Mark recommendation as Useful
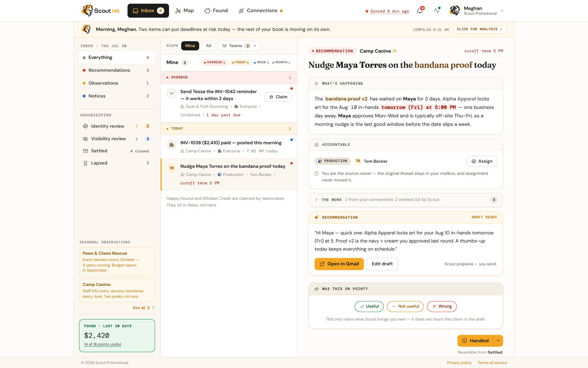 (x=369, y=306)
